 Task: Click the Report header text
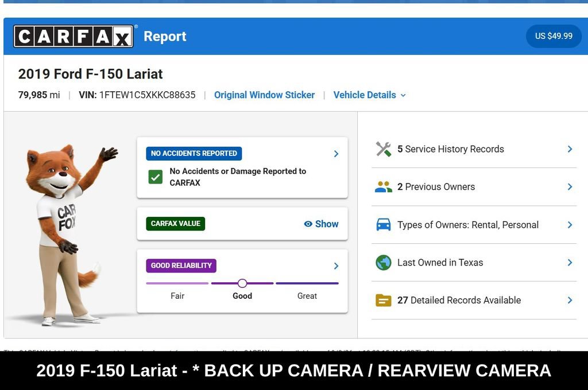point(165,36)
